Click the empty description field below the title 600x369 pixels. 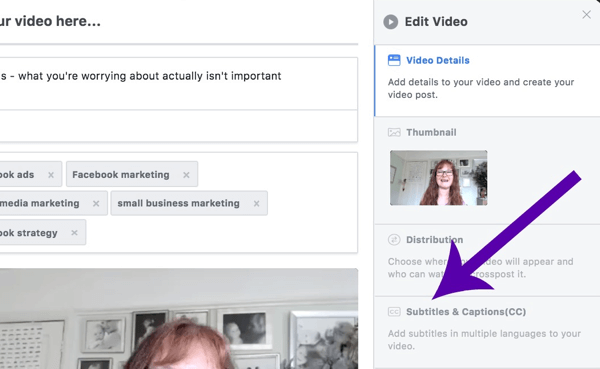click(179, 126)
